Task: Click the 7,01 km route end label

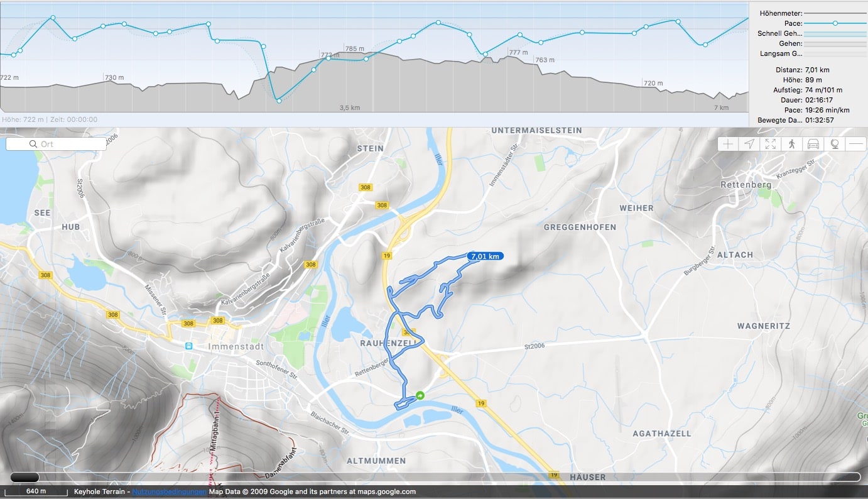Action: (x=485, y=256)
